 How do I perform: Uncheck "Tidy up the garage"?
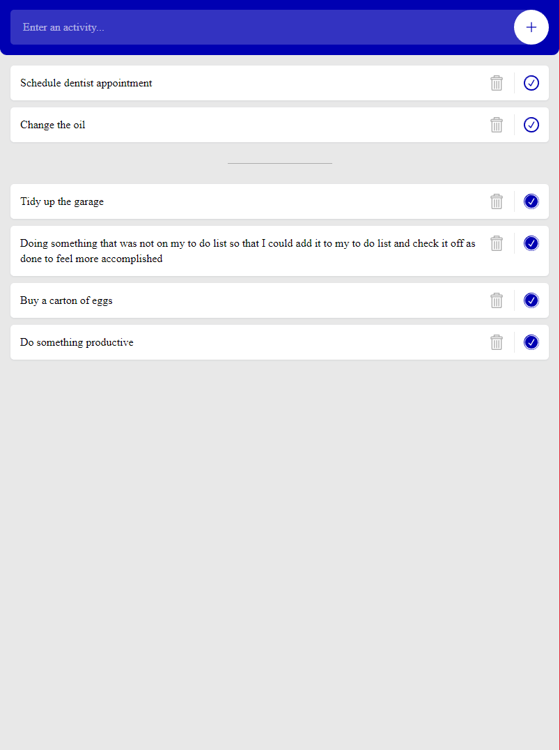click(x=531, y=201)
